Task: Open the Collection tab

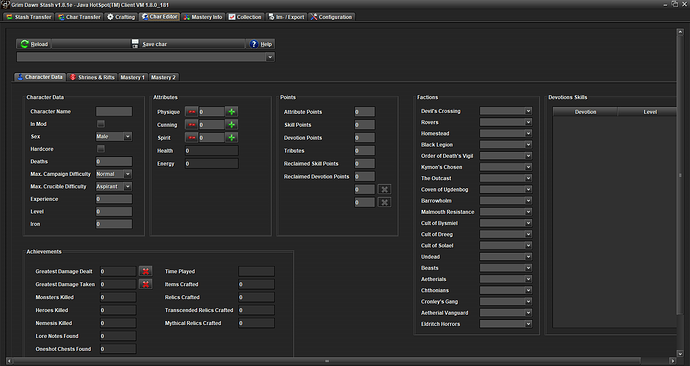Action: [245, 17]
